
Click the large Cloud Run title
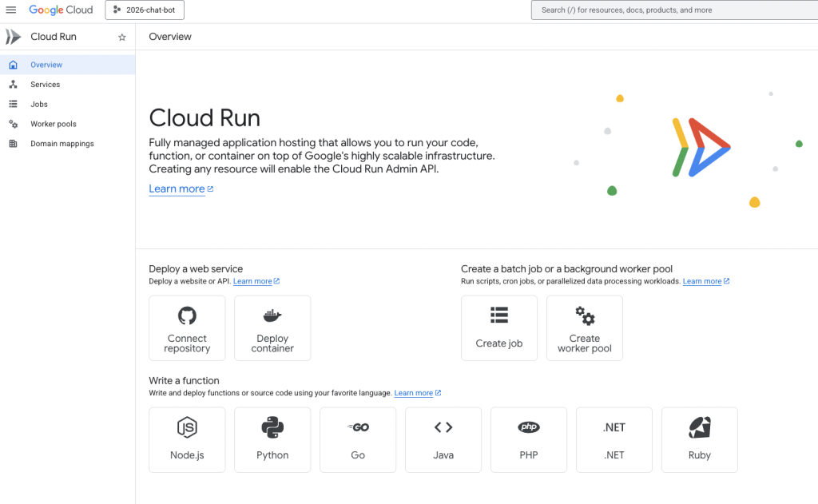pos(204,118)
